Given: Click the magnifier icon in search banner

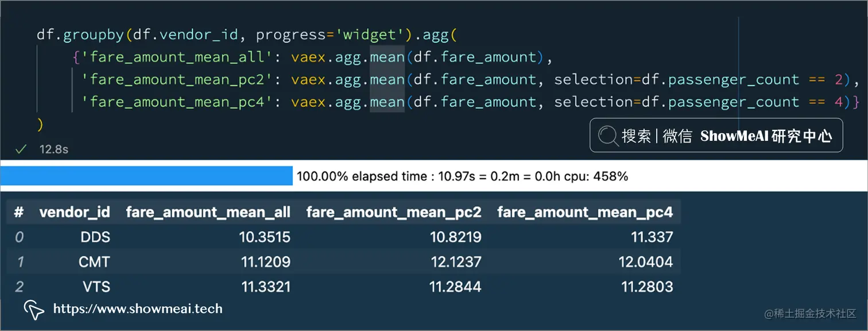Looking at the screenshot, I should click(608, 136).
